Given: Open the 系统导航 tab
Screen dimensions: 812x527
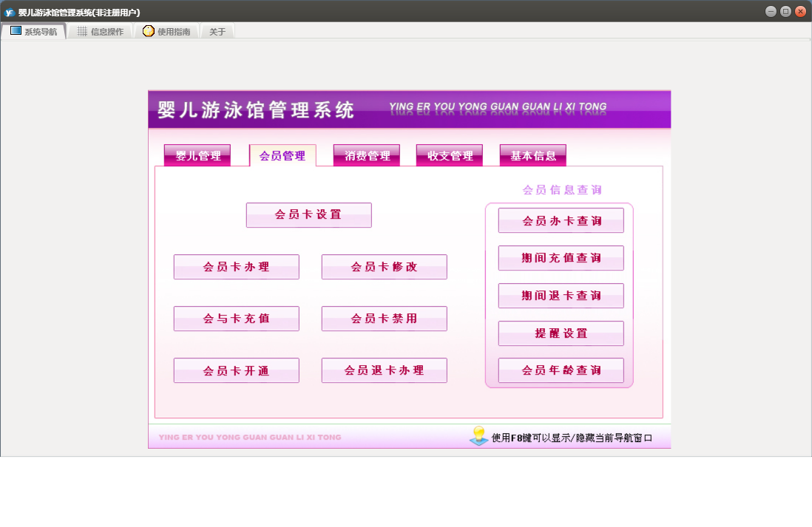Looking at the screenshot, I should (34, 32).
